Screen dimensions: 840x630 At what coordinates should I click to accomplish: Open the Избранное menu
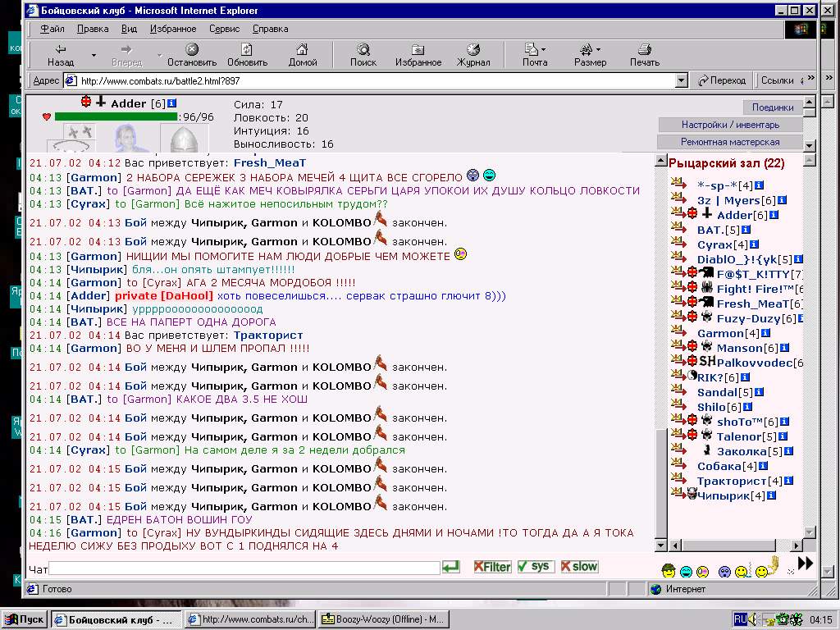click(x=173, y=29)
